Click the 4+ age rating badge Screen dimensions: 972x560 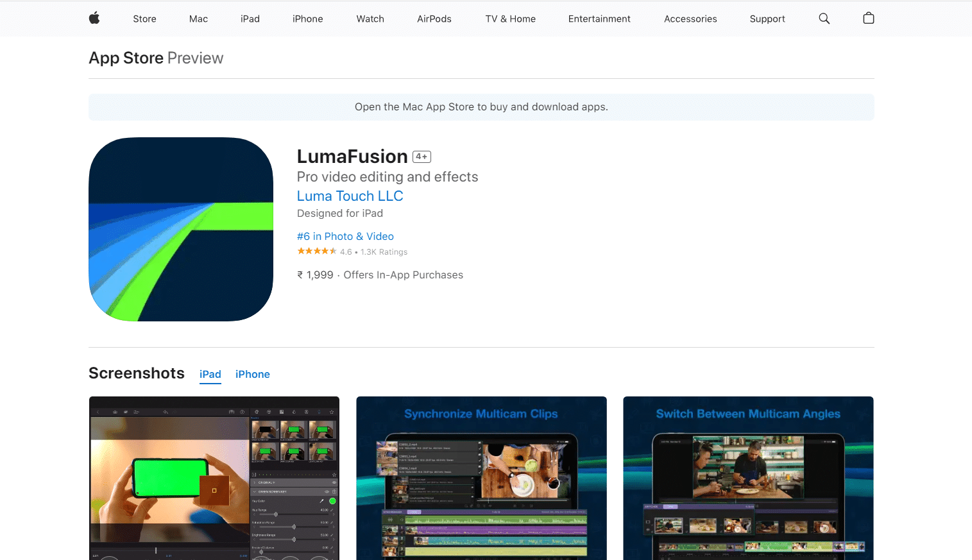point(422,157)
